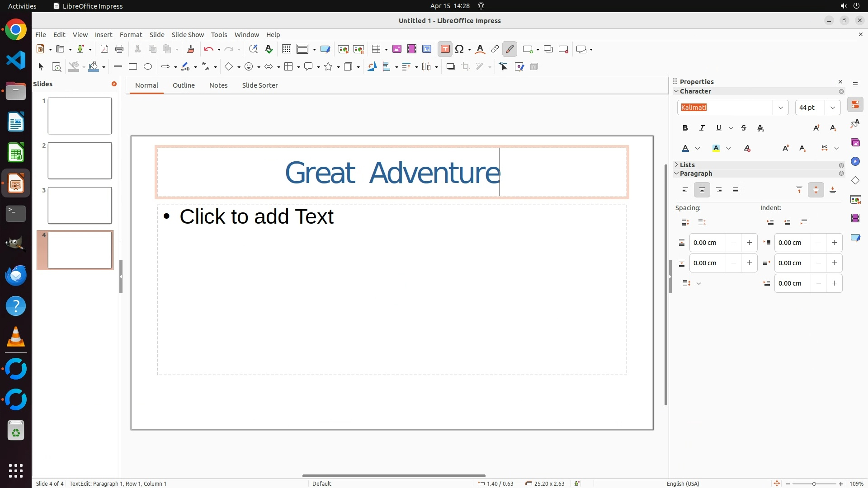The height and width of the screenshot is (488, 868).
Task: Select the Ellipse drawing tool
Action: [148, 67]
